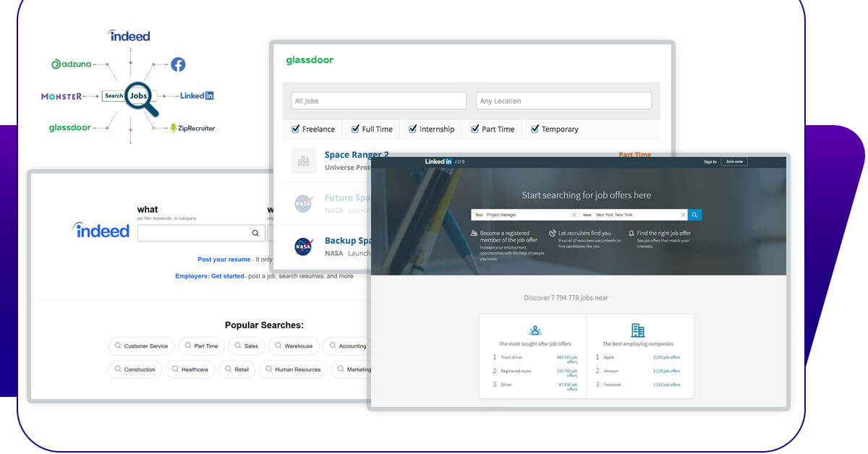The height and width of the screenshot is (454, 868).
Task: Open Amazon 2 239 job offers link
Action: [x=667, y=371]
